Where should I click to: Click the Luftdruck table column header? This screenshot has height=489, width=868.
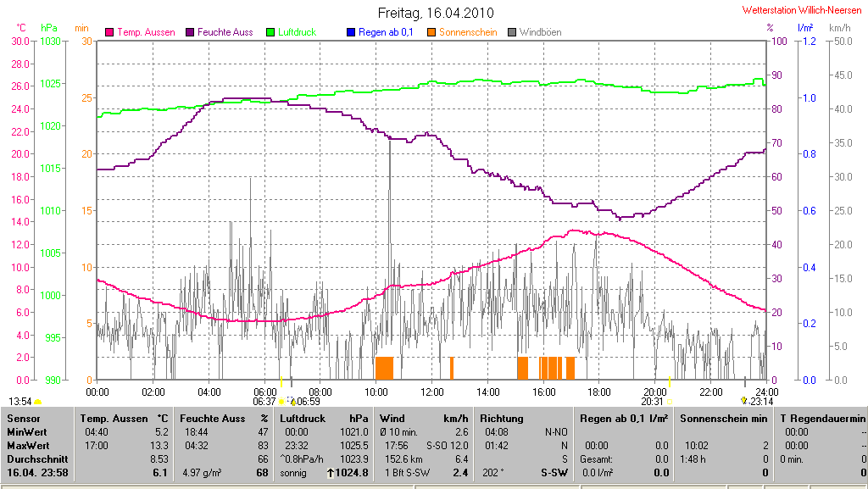303,419
